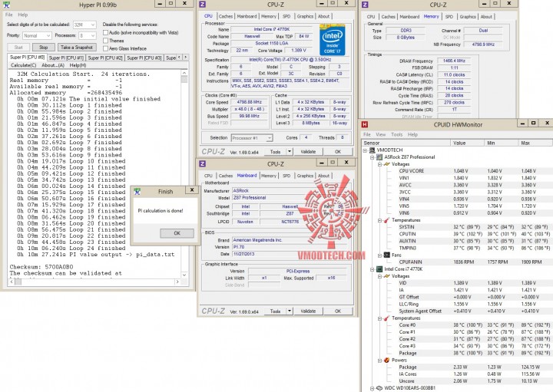Click the Voltages icon under Intel Core i7
The height and width of the screenshot is (392, 553).
[x=387, y=276]
